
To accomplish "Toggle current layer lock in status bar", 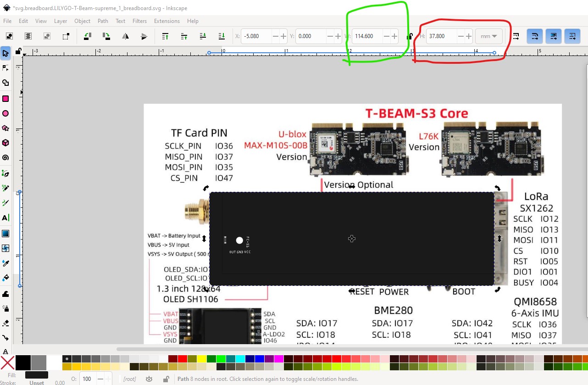I will [166, 379].
